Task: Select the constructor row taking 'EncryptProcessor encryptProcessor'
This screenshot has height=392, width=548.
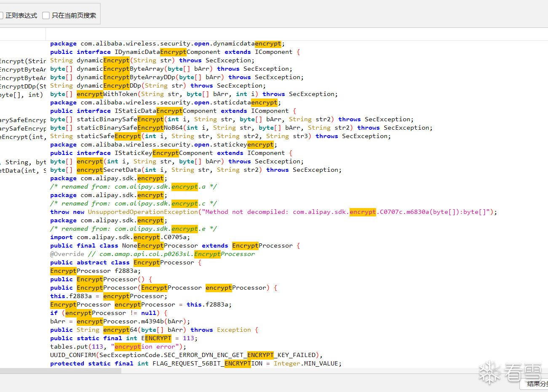Action: [x=163, y=288]
